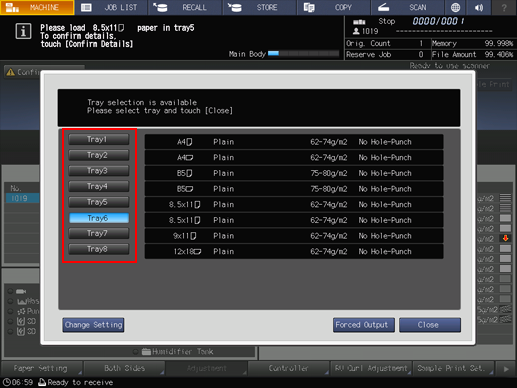517x388 pixels.
Task: Click the highlighted Tray6 button
Action: click(x=99, y=218)
